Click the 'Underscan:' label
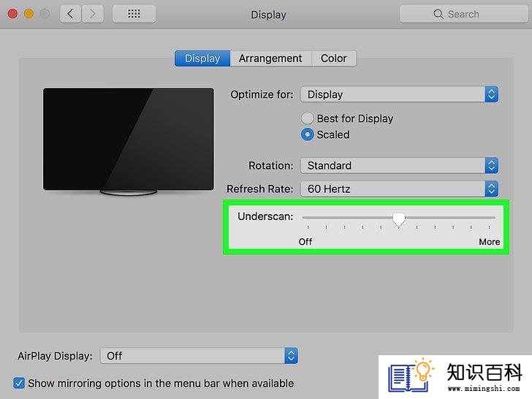This screenshot has width=532, height=399. click(265, 216)
